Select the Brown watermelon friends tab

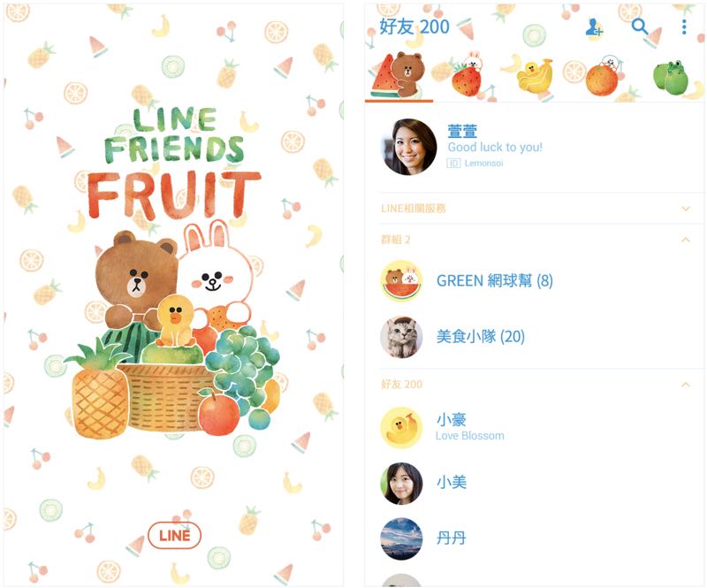tap(399, 74)
